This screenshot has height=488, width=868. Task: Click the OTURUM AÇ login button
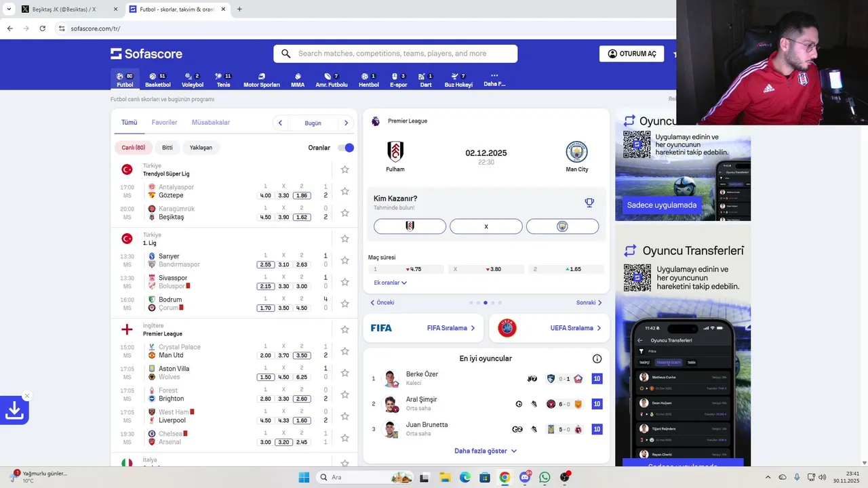tap(631, 54)
